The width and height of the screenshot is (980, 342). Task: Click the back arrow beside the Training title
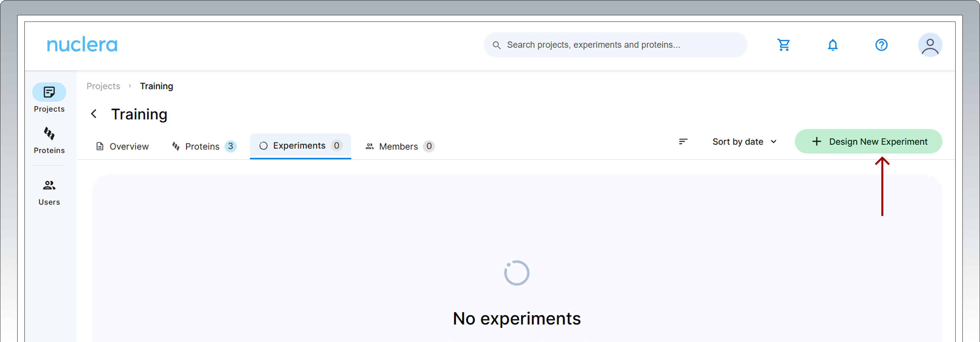coord(93,114)
